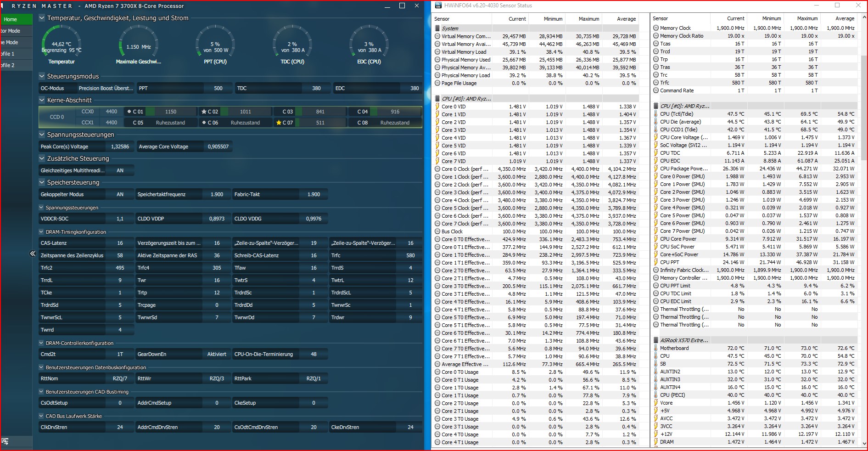The width and height of the screenshot is (868, 451).
Task: Open the Home tab in Ryzen Master
Action: coord(17,19)
